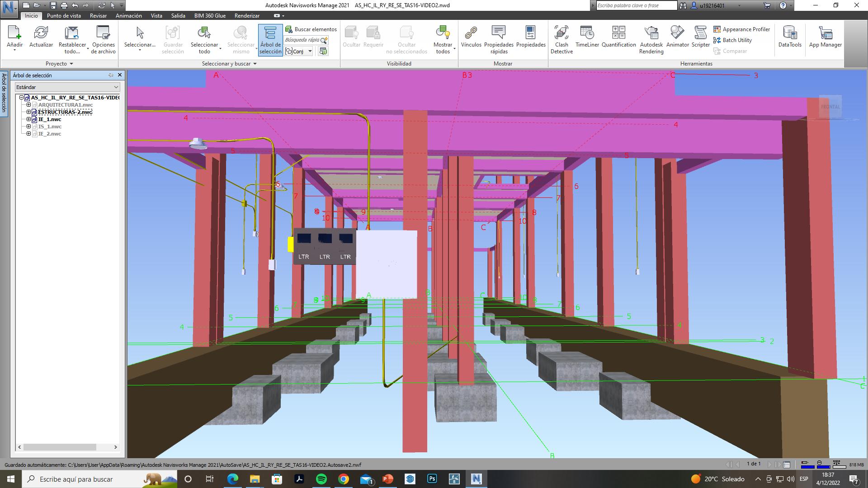
Task: Expand the IE_1.nwc tree node
Action: (x=28, y=119)
